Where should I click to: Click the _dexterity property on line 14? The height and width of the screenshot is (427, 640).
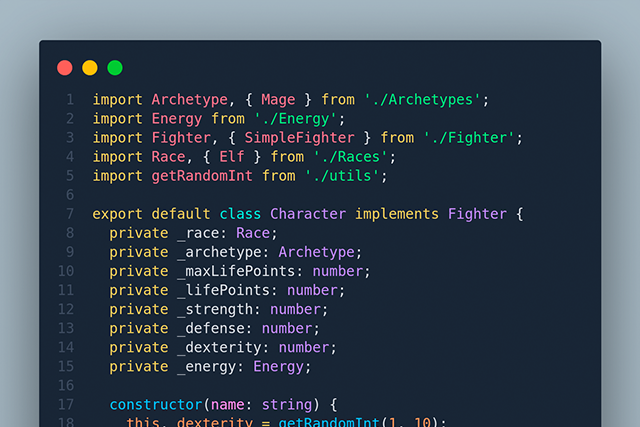coord(219,347)
